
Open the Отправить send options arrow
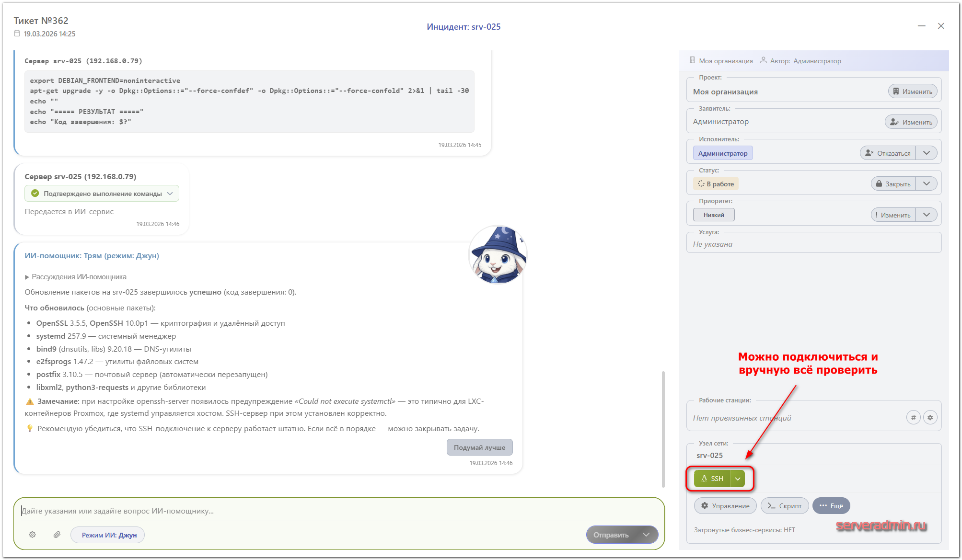click(646, 535)
